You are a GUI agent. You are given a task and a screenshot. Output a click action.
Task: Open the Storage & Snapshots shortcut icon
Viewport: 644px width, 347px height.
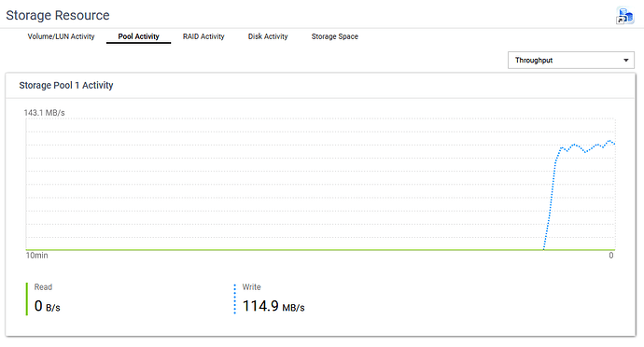tap(624, 17)
